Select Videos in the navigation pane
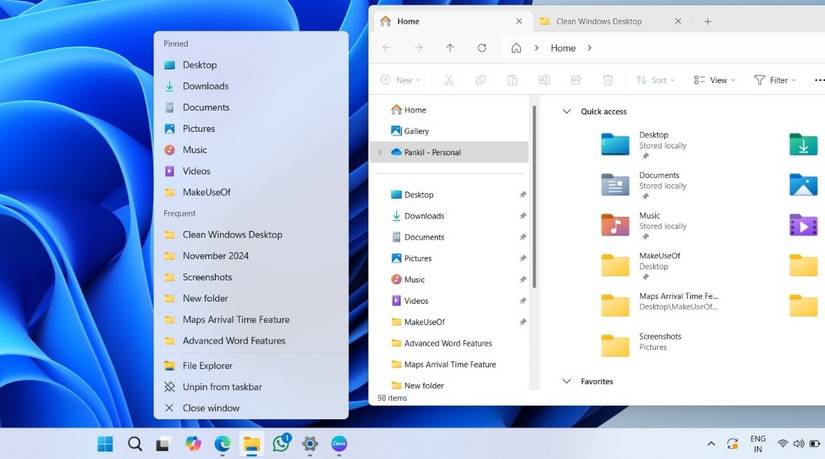Screen dimensions: 825x459 click(x=450, y=301)
